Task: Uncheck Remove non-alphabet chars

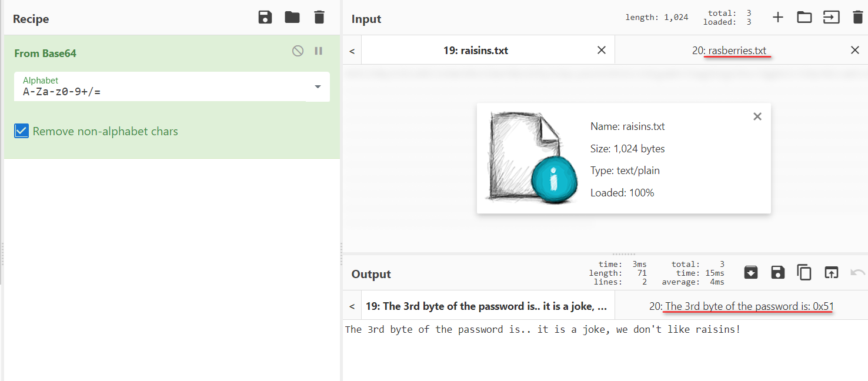Action: coord(22,131)
